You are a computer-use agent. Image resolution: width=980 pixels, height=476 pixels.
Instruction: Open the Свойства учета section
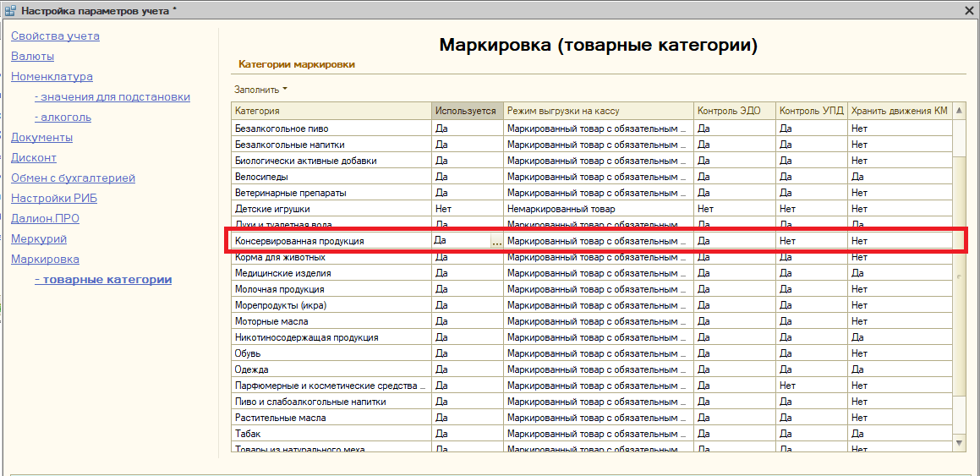55,36
